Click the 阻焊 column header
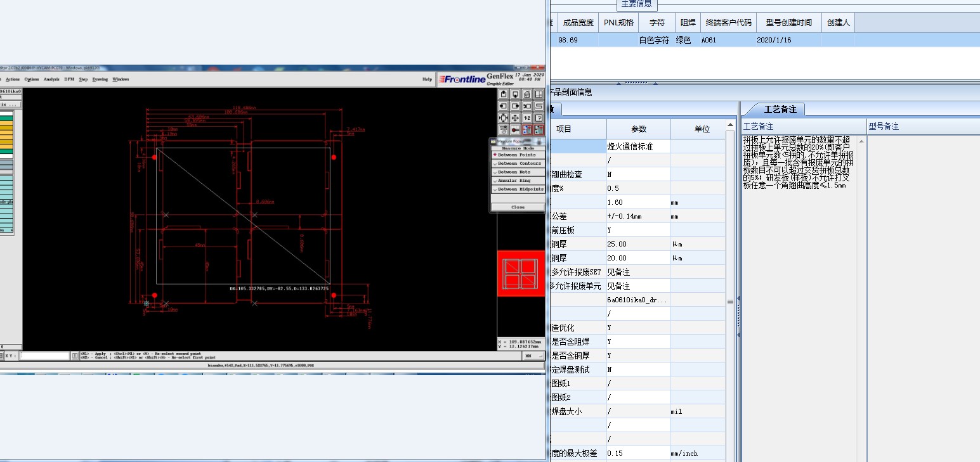Screen dimensions: 980x462 coord(688,23)
